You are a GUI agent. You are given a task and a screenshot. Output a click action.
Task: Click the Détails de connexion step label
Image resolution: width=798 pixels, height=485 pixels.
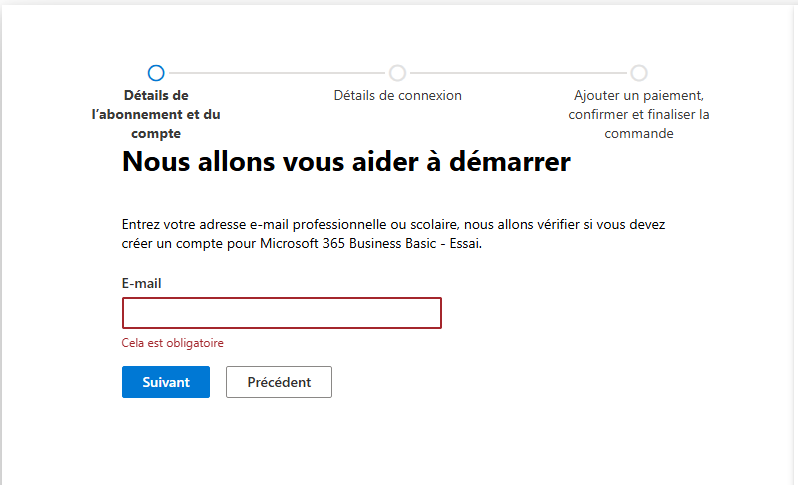click(397, 95)
